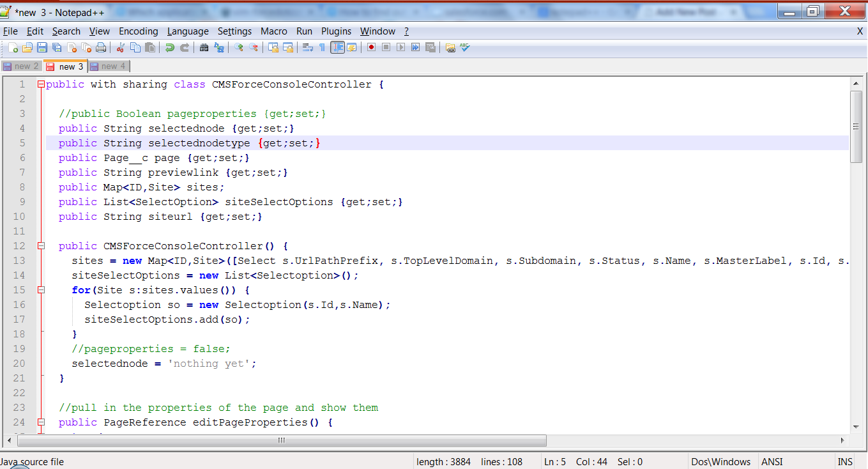Click the vertical scrollbar up arrow
868x469 pixels.
(857, 82)
